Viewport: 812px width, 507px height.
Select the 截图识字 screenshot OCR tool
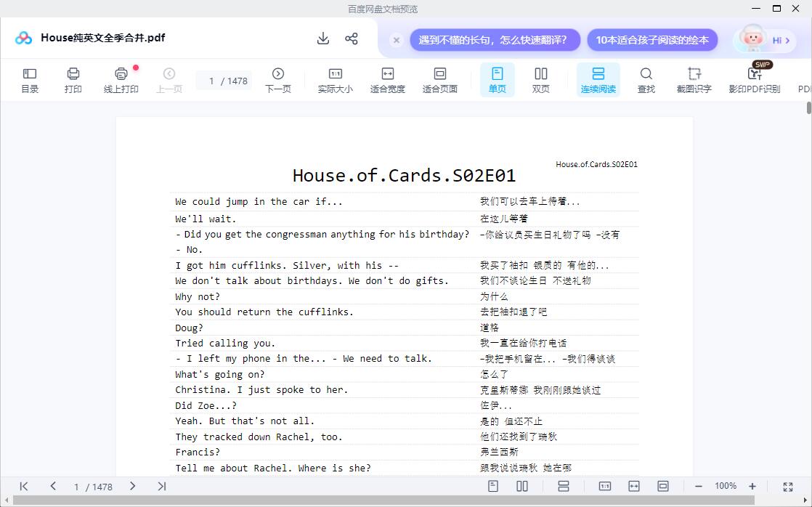point(694,80)
